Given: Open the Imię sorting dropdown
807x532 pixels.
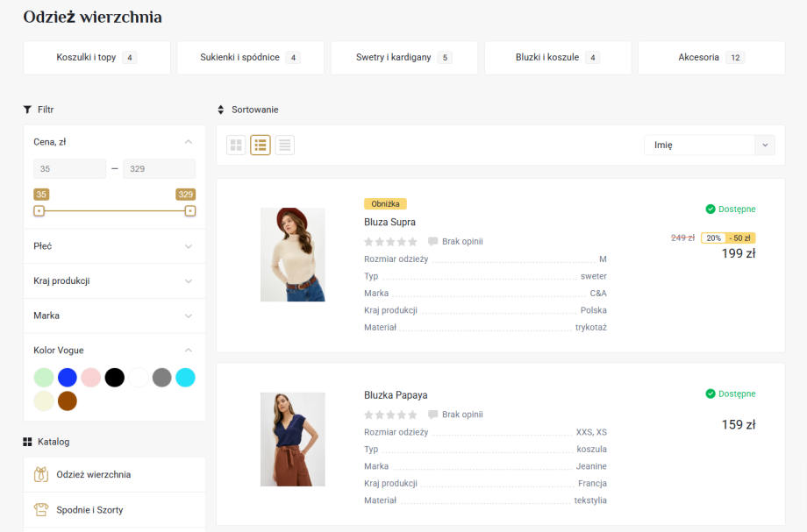Looking at the screenshot, I should tap(709, 145).
